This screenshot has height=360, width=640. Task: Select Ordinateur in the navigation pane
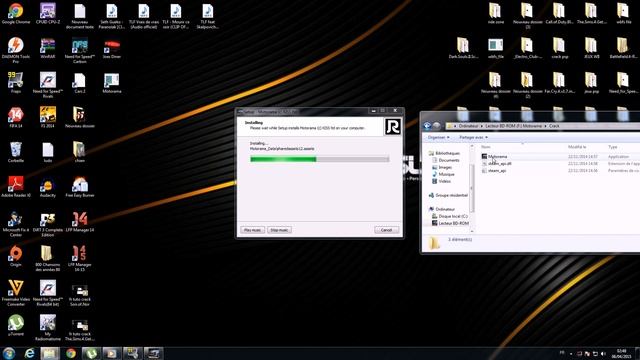444,209
